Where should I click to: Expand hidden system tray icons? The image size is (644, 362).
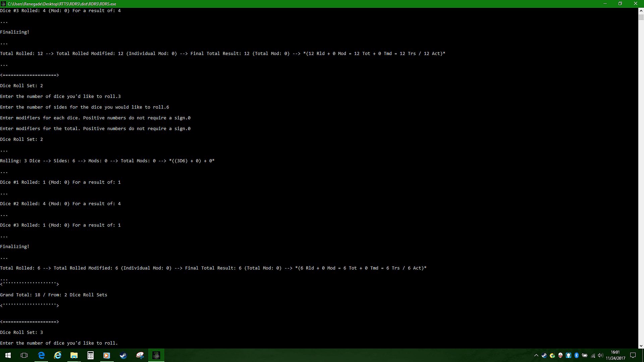pos(536,355)
